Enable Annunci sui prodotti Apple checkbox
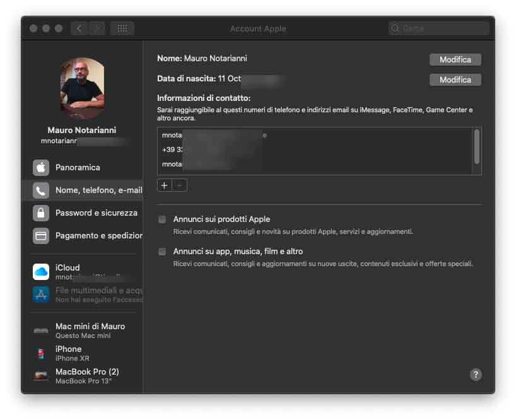This screenshot has width=516, height=420. [x=162, y=219]
